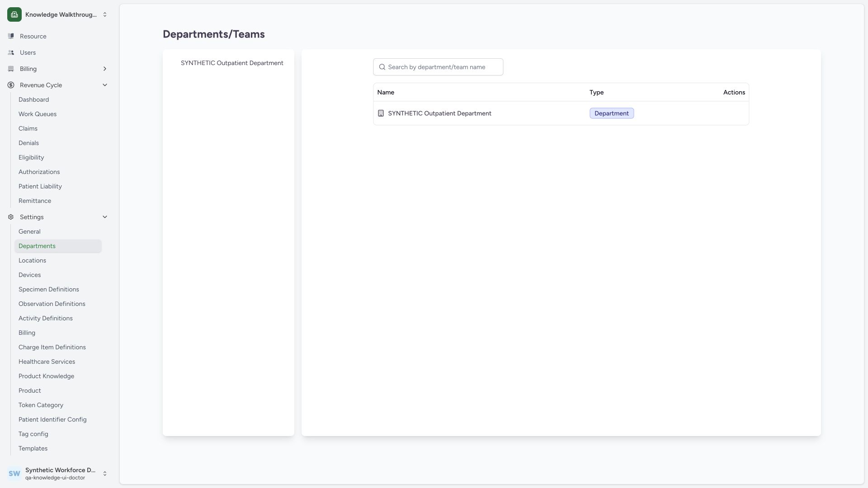Open Product Knowledge settings
Image resolution: width=868 pixels, height=488 pixels.
[x=46, y=376]
